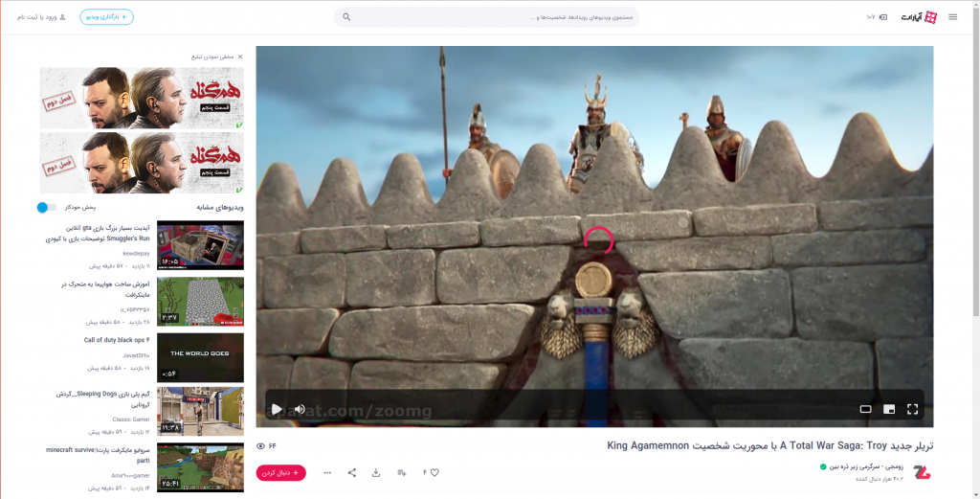Open the hamburger menu in the header
Screen dimensions: 980x499
coord(952,17)
